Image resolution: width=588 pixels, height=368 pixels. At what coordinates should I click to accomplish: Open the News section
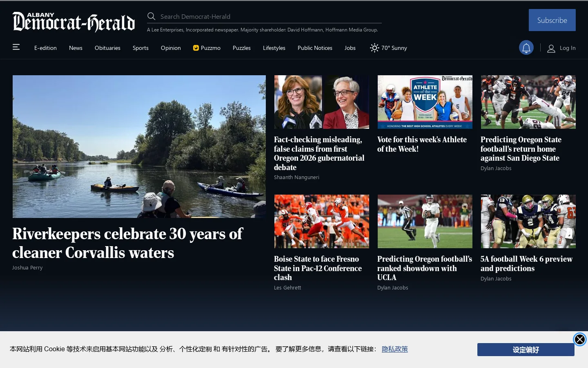(x=76, y=48)
